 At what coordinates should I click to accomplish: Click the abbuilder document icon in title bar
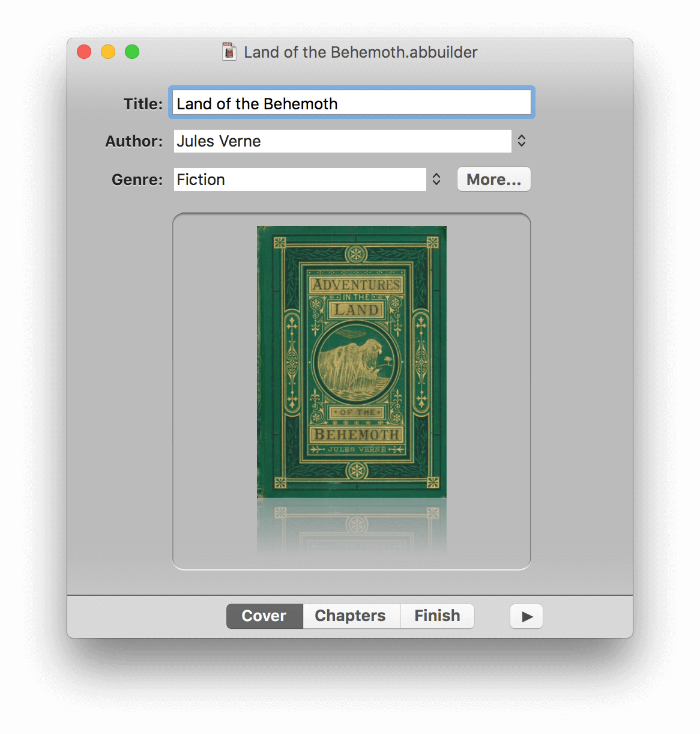[x=229, y=52]
